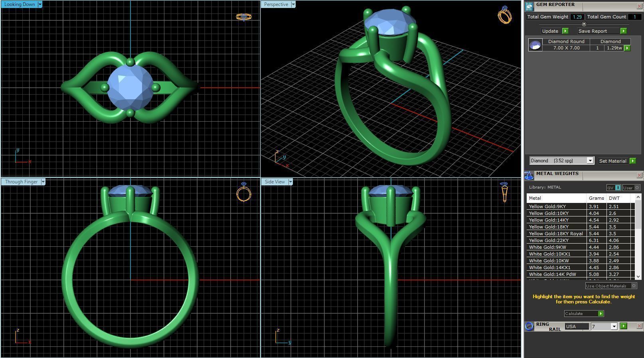Click the green arrow next to Save Report
This screenshot has height=358, width=644.
click(x=623, y=31)
